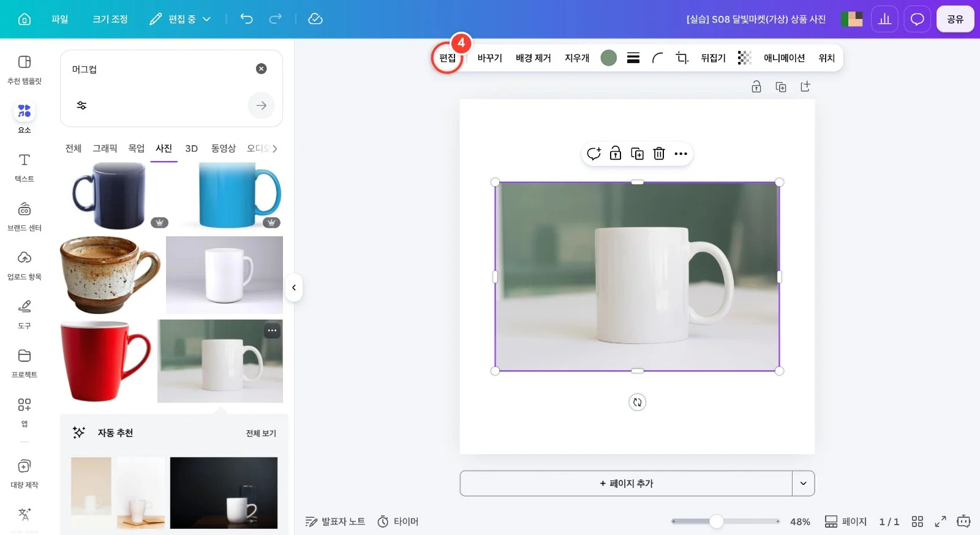Screen dimensions: 980x535
Task: Open the border style lines icon
Action: point(633,58)
